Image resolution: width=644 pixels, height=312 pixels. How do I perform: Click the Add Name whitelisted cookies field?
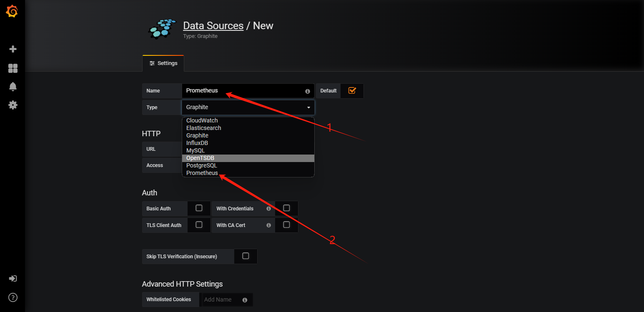[x=227, y=300]
